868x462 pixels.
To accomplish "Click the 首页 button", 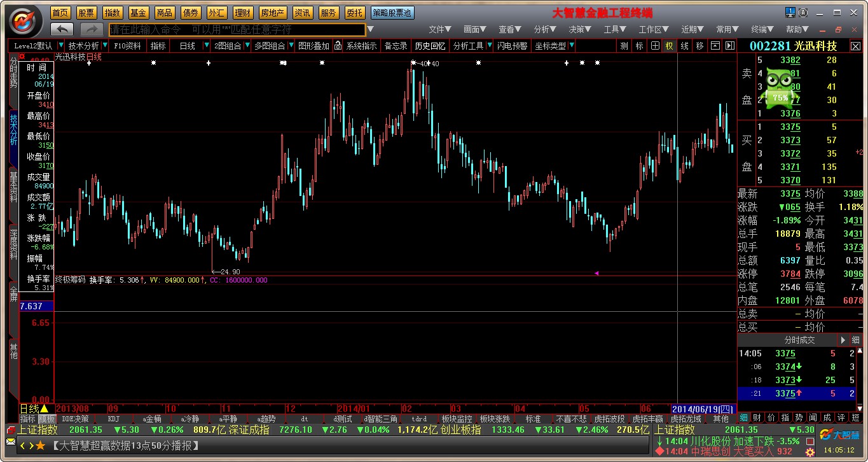I will point(60,13).
